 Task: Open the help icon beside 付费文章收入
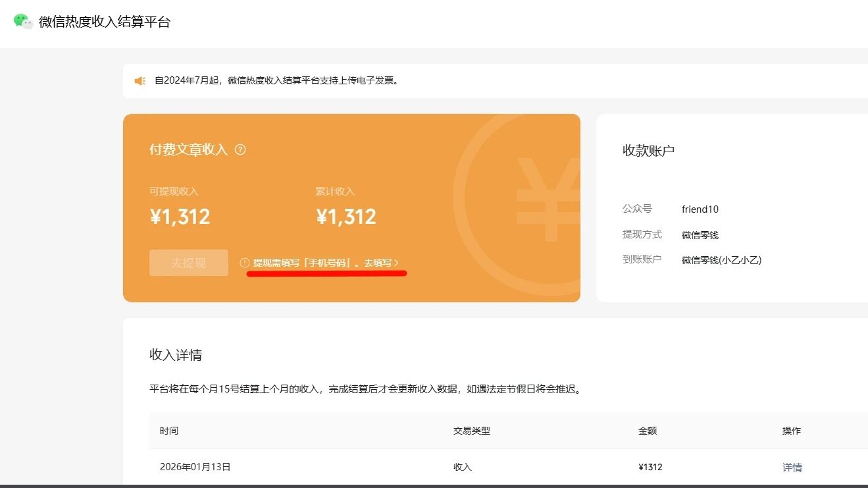click(x=240, y=149)
